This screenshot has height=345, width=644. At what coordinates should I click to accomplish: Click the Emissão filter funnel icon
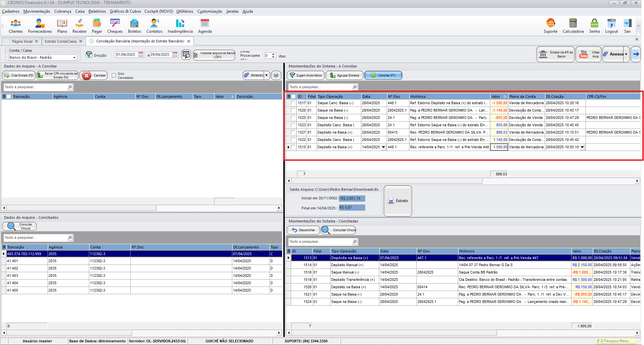(89, 54)
